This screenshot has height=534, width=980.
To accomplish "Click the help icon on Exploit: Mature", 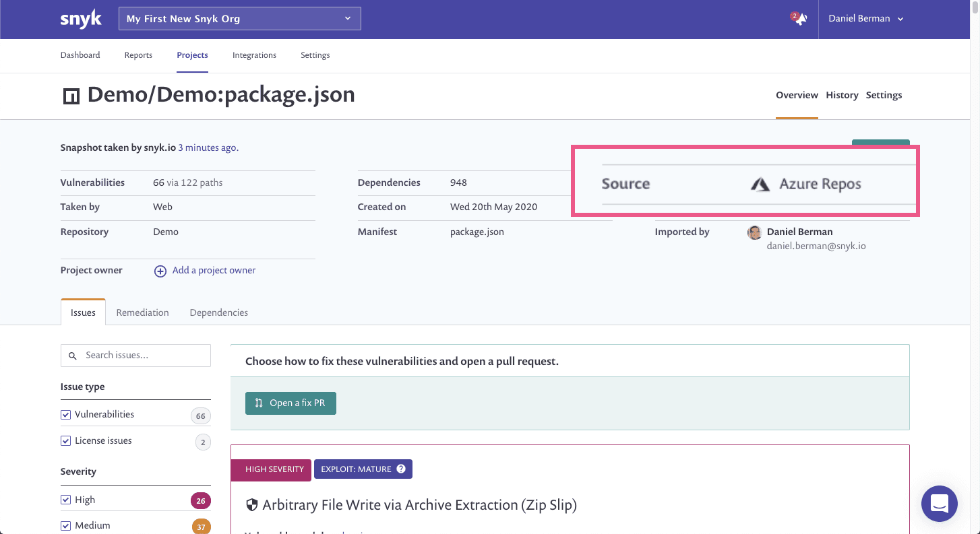I will click(x=401, y=469).
